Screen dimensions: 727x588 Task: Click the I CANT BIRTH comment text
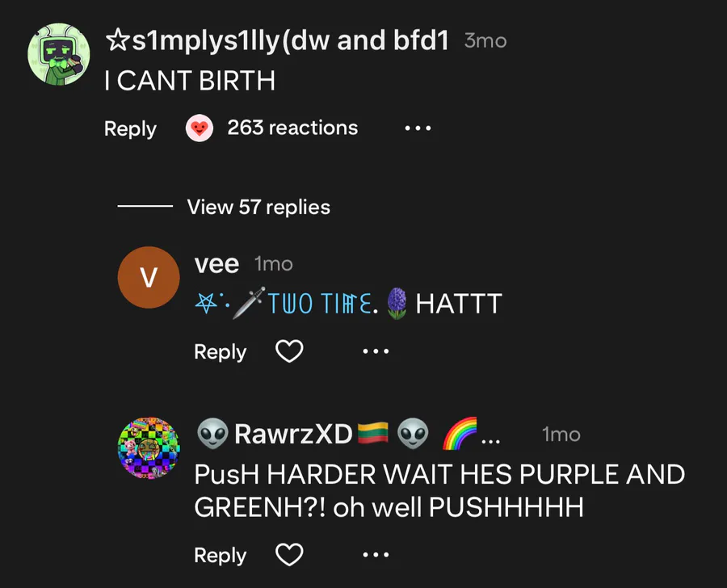point(190,81)
